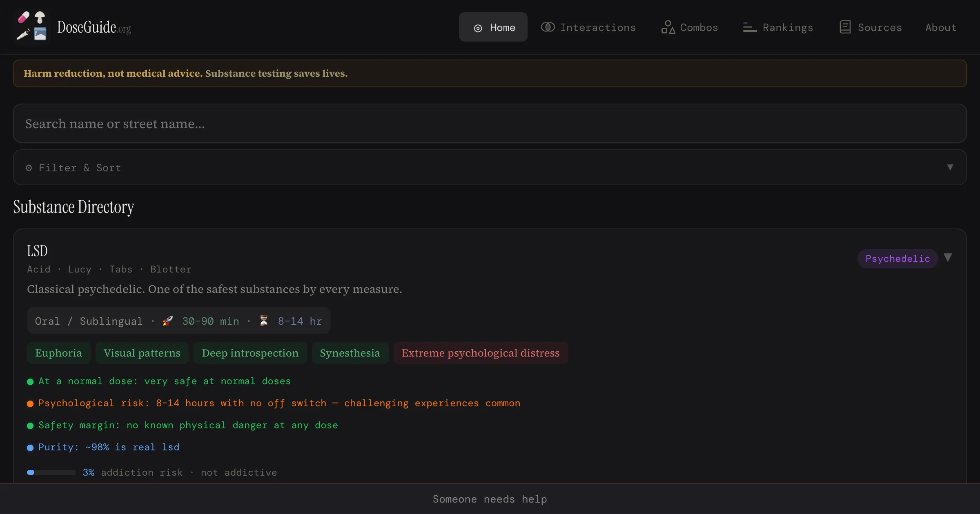Click the DoseGuide pill and mushroom logo

click(x=32, y=26)
